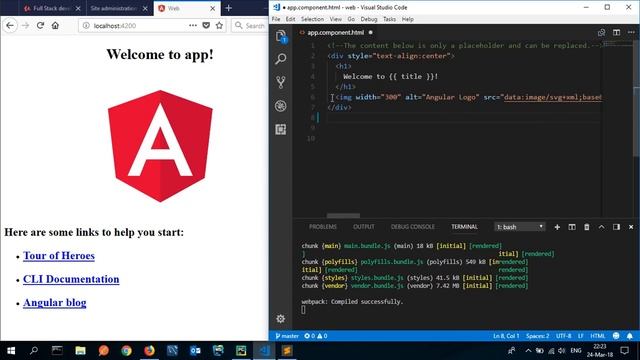Switch to the PROBLEMS panel tab
The height and width of the screenshot is (360, 640).
[x=323, y=227]
